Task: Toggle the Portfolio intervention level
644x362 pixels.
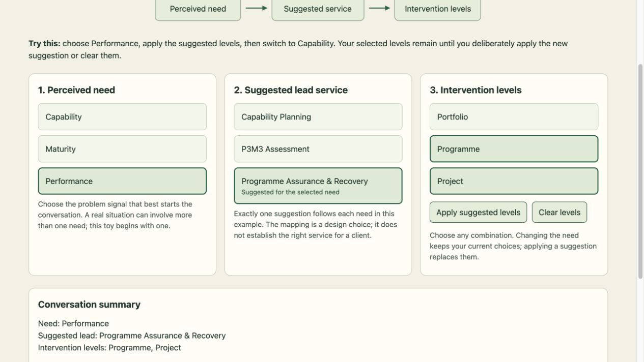Action: pyautogui.click(x=514, y=117)
